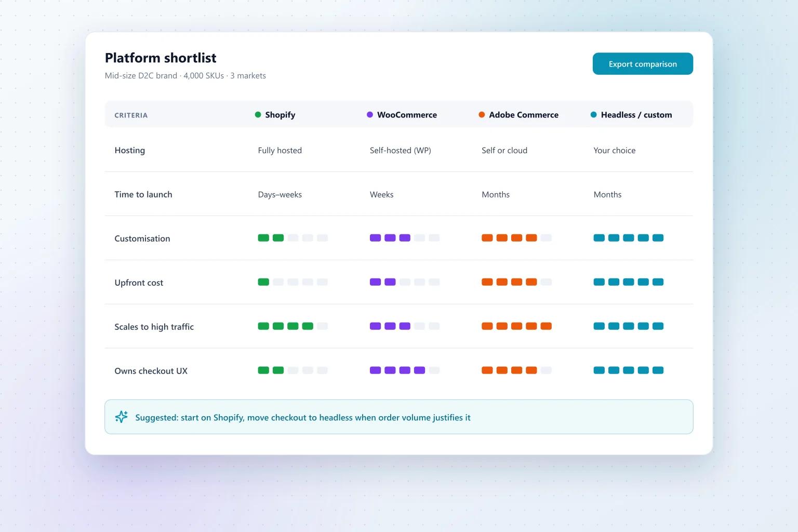Click the Weeks cell under WooCommerce
The image size is (798, 532).
[382, 194]
